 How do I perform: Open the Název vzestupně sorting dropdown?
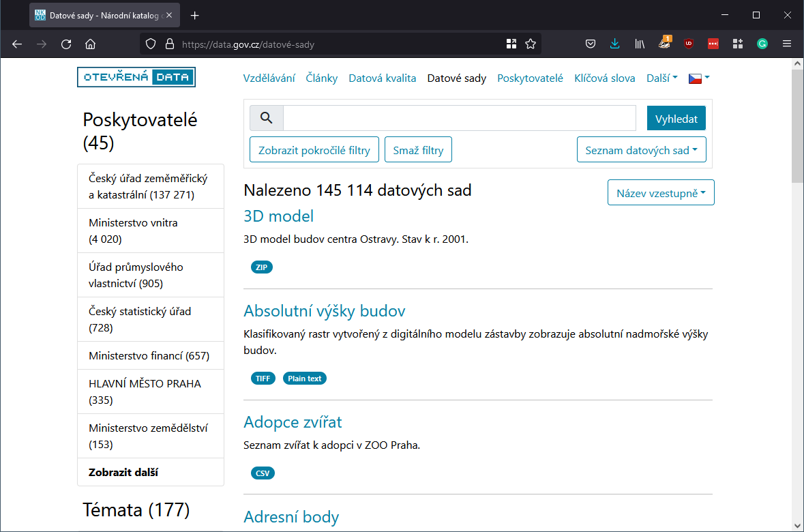click(x=660, y=192)
